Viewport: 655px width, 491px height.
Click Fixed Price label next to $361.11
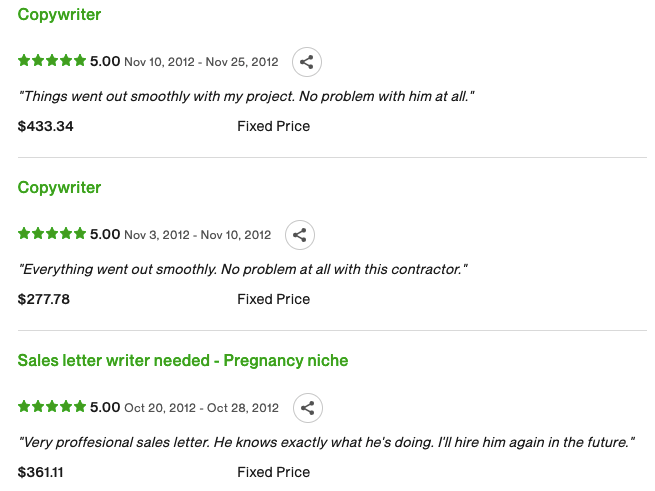tap(273, 472)
